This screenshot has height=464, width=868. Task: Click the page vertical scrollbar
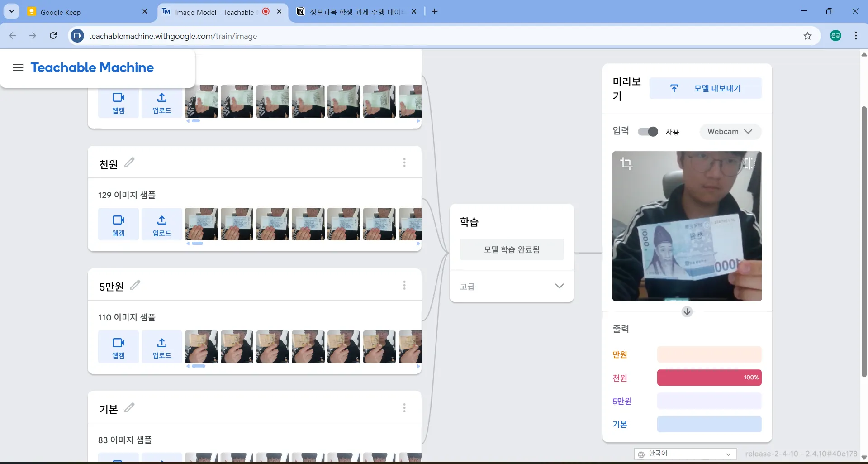(864, 241)
